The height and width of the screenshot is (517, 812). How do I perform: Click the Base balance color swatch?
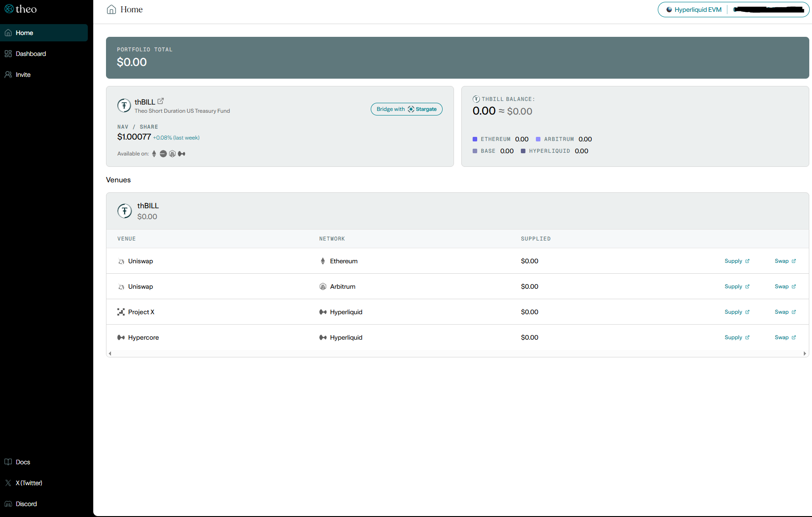click(475, 151)
